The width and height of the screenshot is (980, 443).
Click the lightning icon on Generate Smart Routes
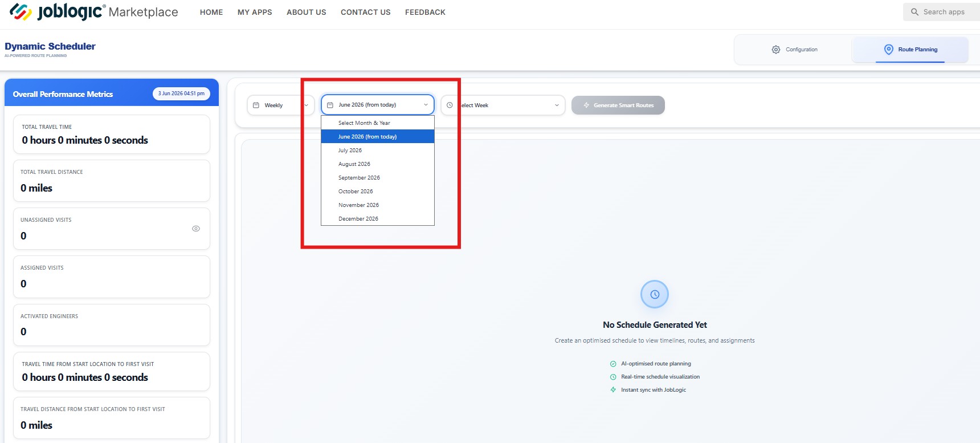point(586,105)
